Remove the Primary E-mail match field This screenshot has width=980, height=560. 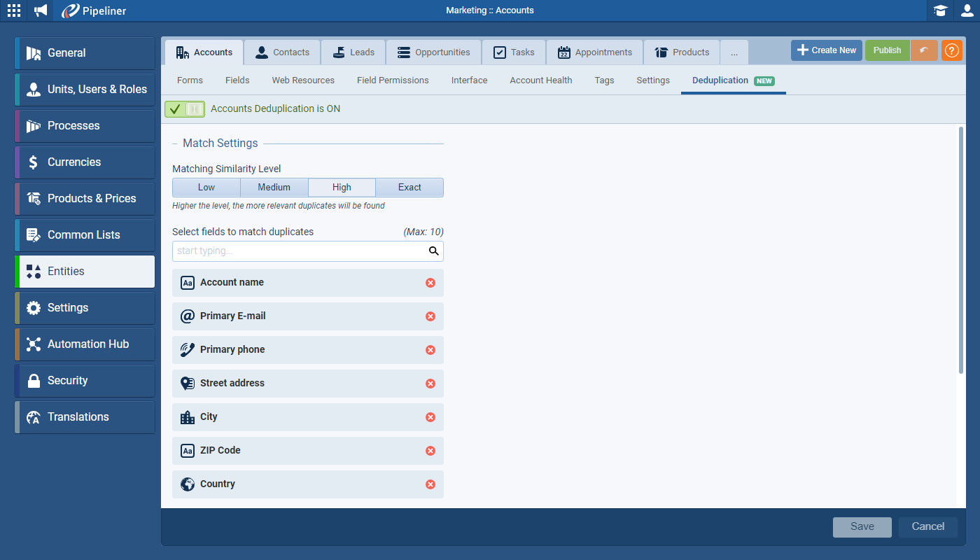430,316
